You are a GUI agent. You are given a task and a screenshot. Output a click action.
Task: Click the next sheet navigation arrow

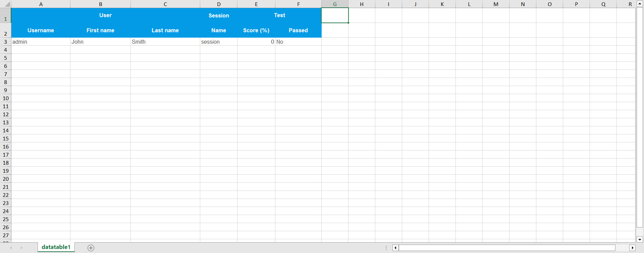[21, 248]
